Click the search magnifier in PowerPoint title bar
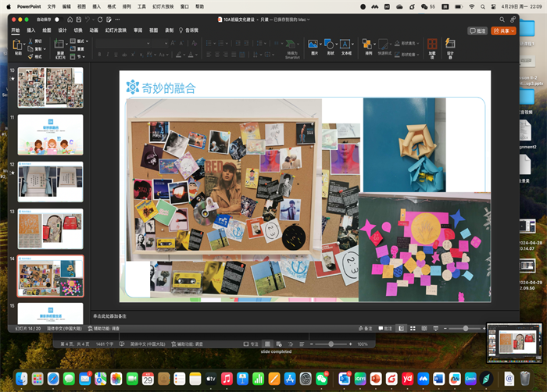The height and width of the screenshot is (392, 547). click(502, 20)
